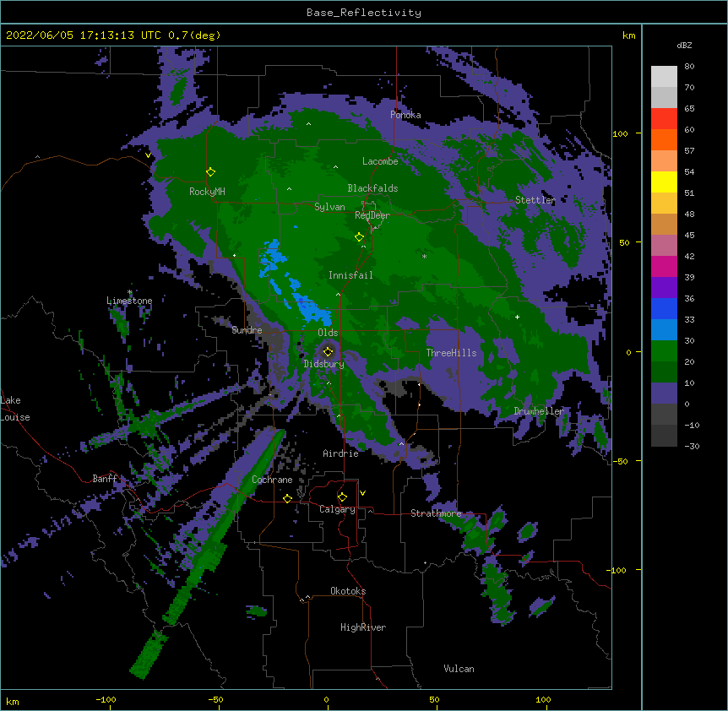Click the Okotoks town label

click(x=348, y=591)
